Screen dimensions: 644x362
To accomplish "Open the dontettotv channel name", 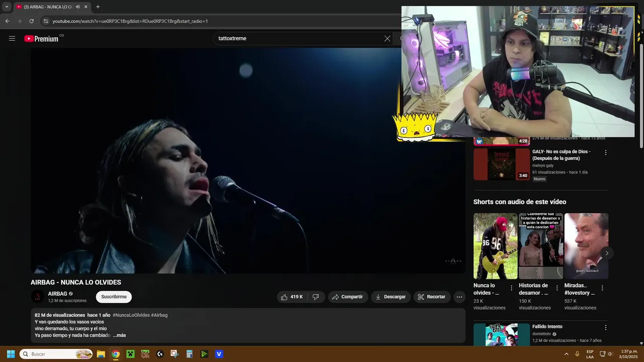I will [541, 334].
